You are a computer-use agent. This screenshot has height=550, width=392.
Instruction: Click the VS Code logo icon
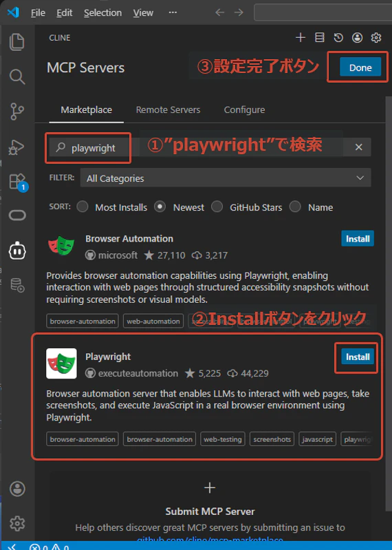[x=13, y=12]
